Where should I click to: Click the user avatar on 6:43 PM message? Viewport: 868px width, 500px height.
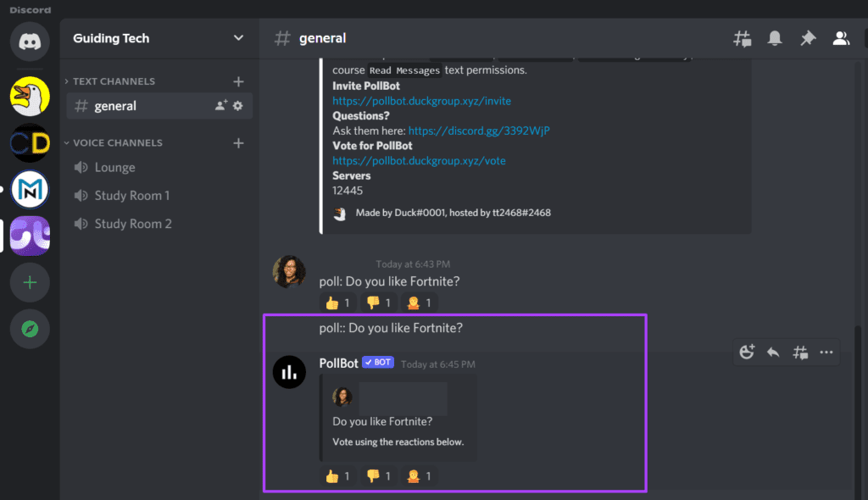coord(289,271)
